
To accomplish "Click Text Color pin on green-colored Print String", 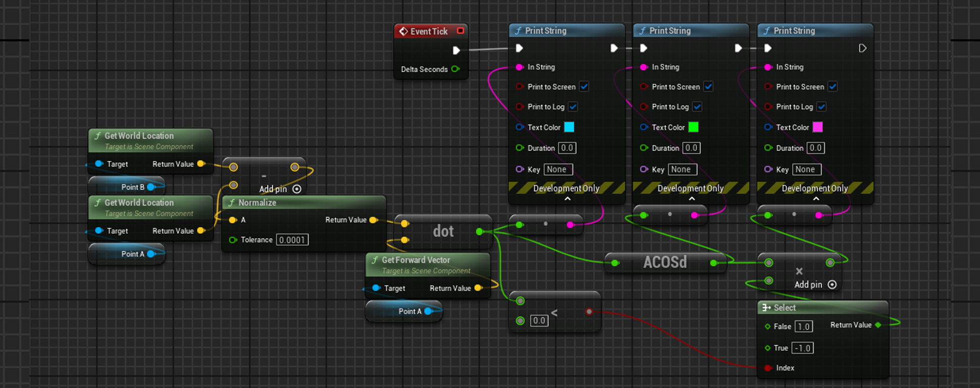I will click(x=644, y=127).
